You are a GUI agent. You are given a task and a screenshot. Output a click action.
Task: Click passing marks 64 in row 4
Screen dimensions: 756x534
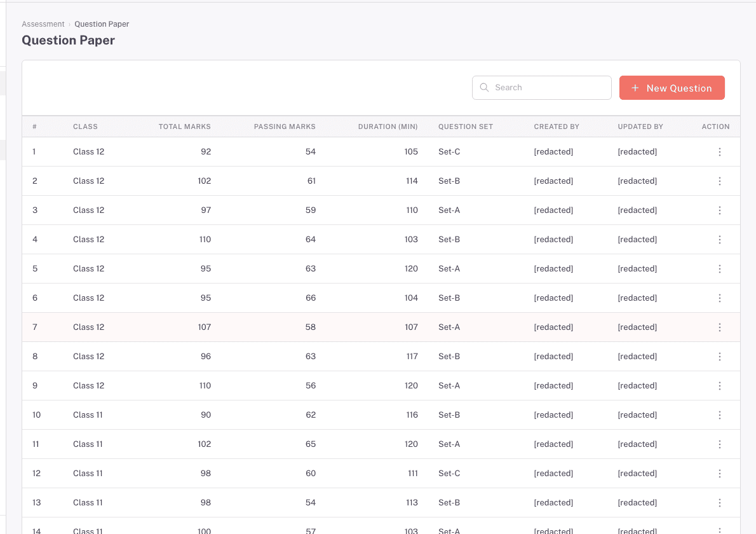(311, 239)
